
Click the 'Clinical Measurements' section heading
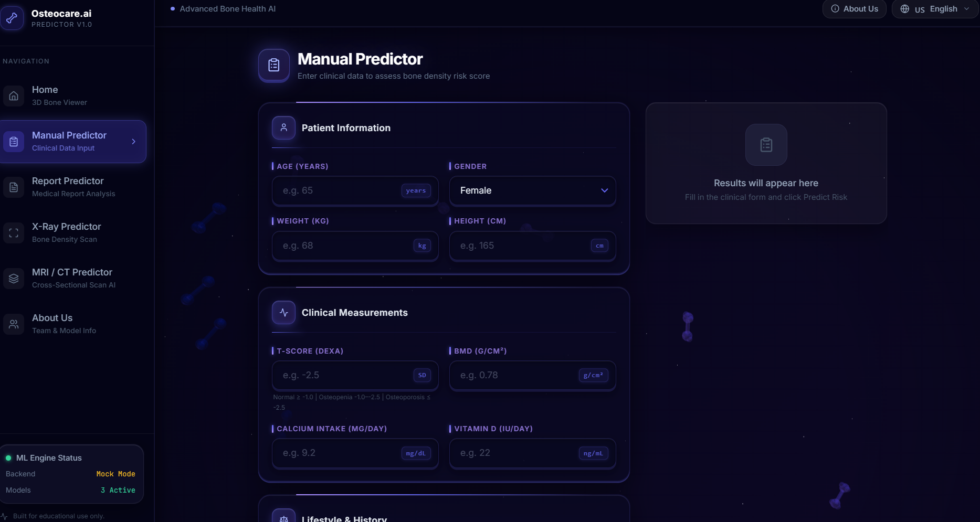tap(354, 313)
